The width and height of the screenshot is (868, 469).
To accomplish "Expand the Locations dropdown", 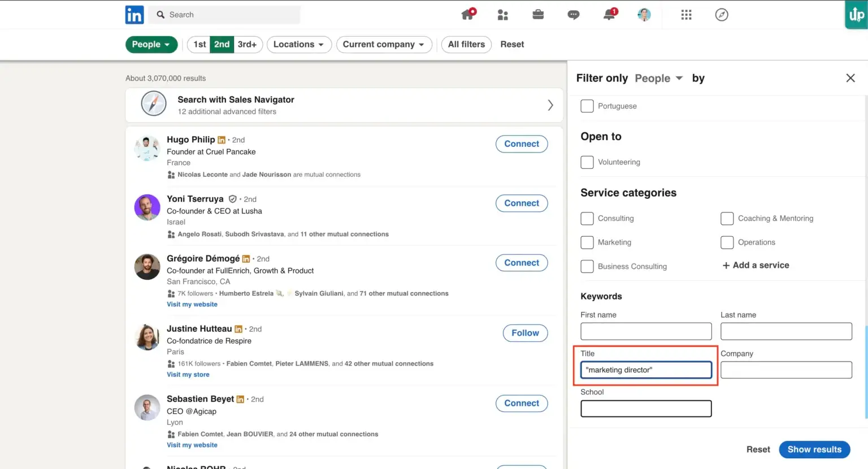I will click(299, 45).
